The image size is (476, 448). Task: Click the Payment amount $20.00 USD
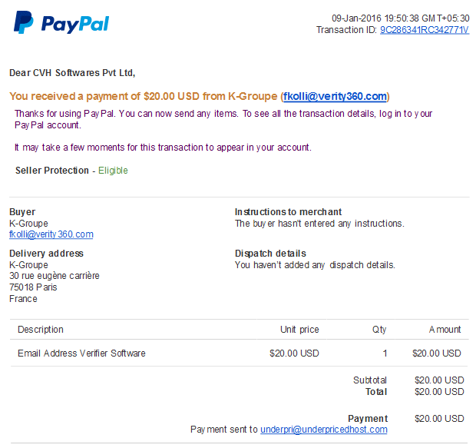[x=439, y=419]
